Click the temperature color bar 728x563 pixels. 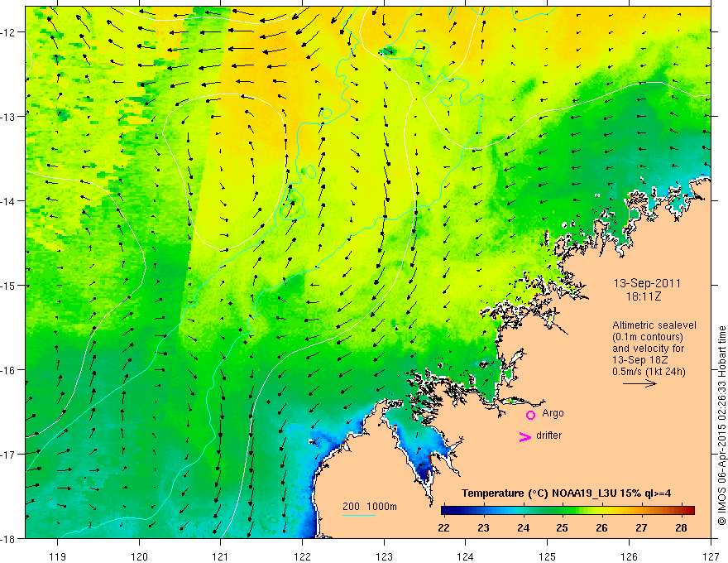(x=568, y=510)
